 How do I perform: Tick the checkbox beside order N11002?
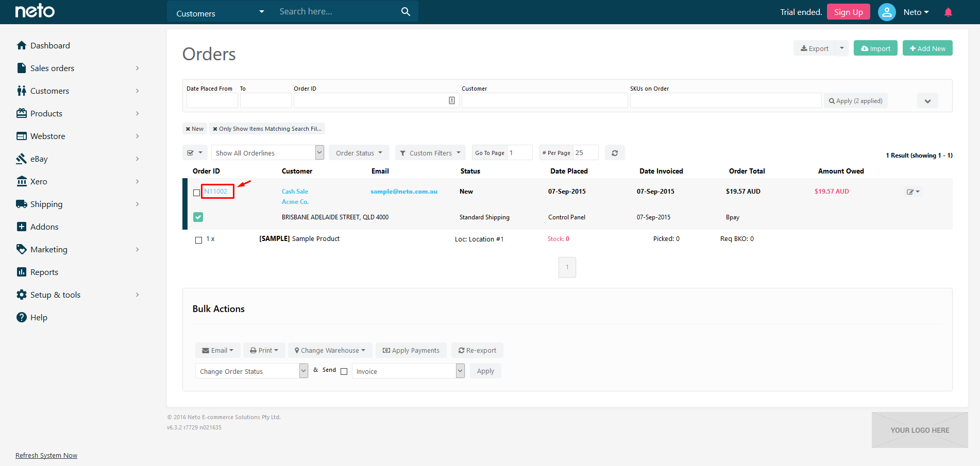(197, 193)
